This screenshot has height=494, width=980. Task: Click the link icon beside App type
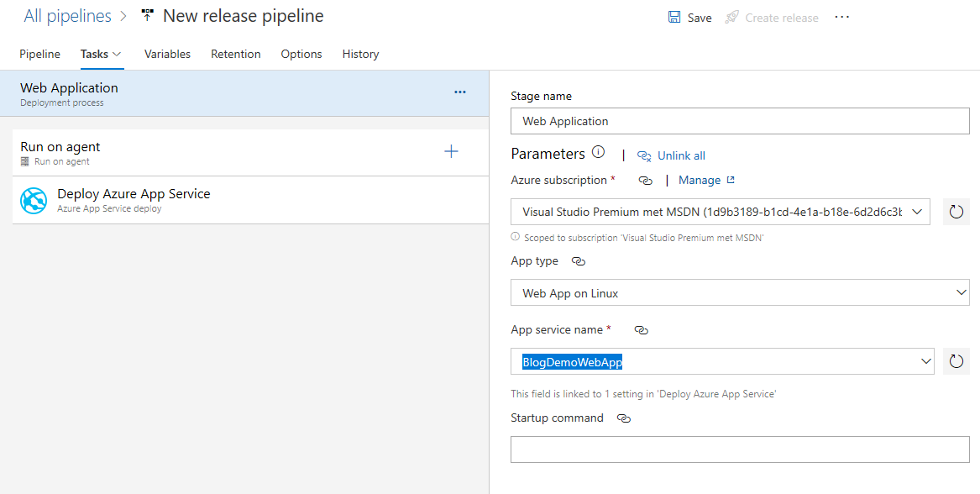pos(577,260)
